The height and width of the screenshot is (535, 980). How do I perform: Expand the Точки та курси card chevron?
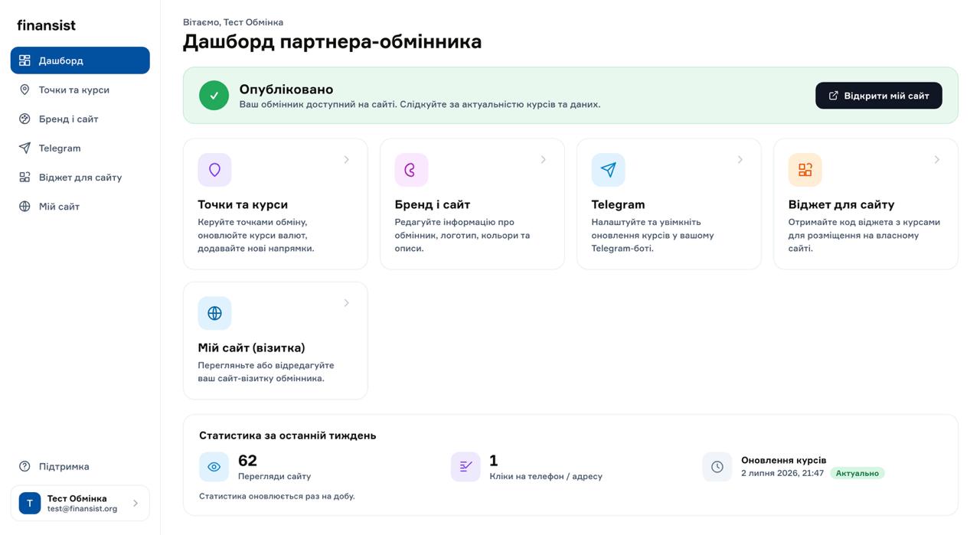click(346, 160)
